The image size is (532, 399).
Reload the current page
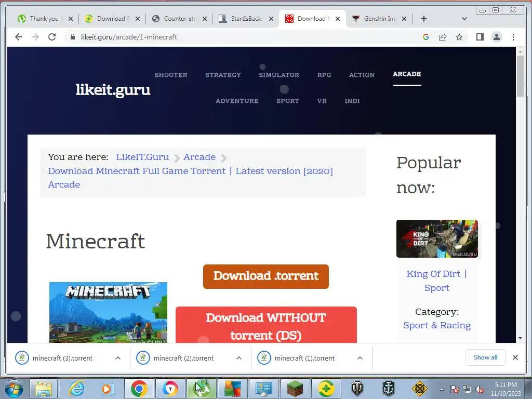click(x=52, y=37)
